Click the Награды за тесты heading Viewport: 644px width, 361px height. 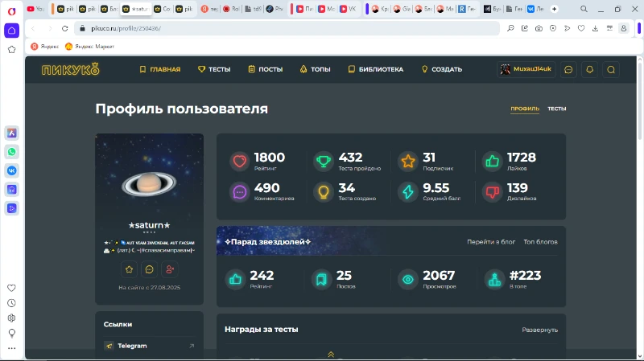[261, 330]
